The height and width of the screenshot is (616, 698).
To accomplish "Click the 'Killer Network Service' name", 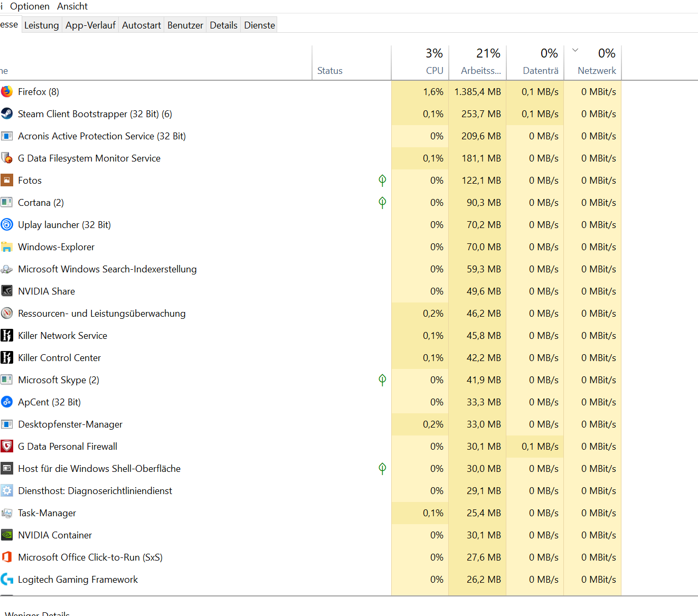I will point(63,336).
